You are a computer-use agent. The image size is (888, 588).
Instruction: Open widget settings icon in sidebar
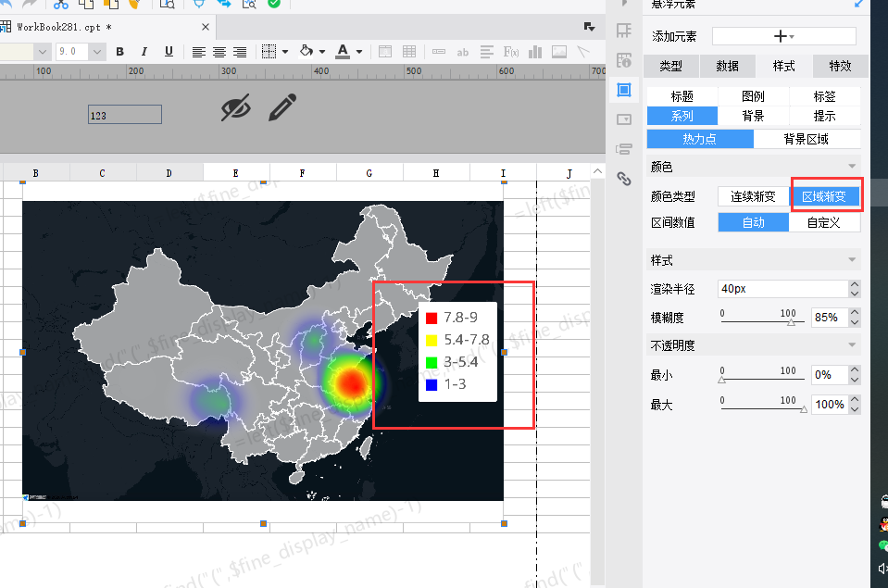(x=624, y=119)
